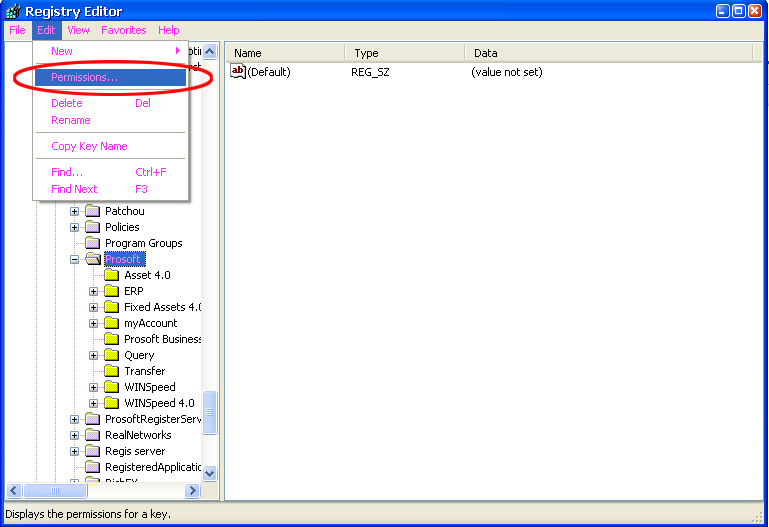
Task: Click the Patchou folder icon
Action: pos(93,211)
